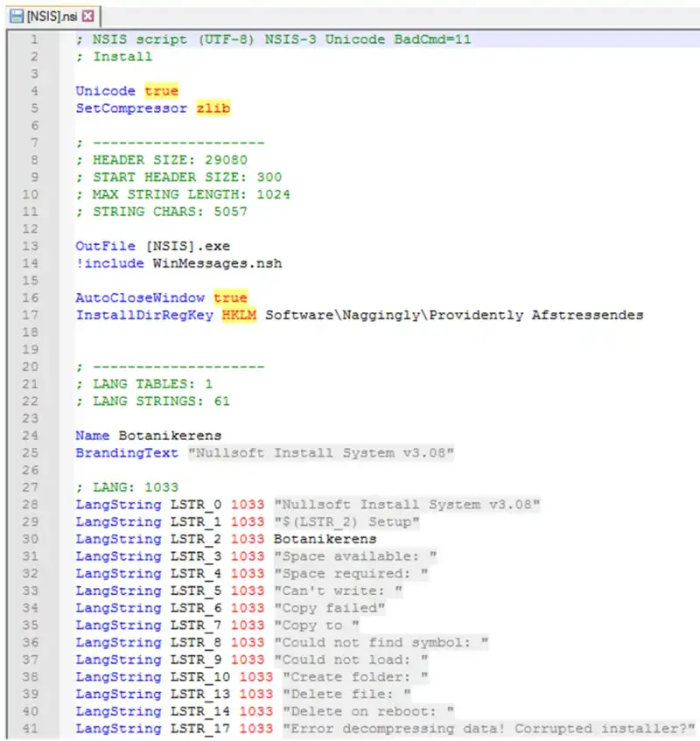The image size is (700, 741).
Task: Click 'LSTR_0' identifier
Action: [x=196, y=505]
